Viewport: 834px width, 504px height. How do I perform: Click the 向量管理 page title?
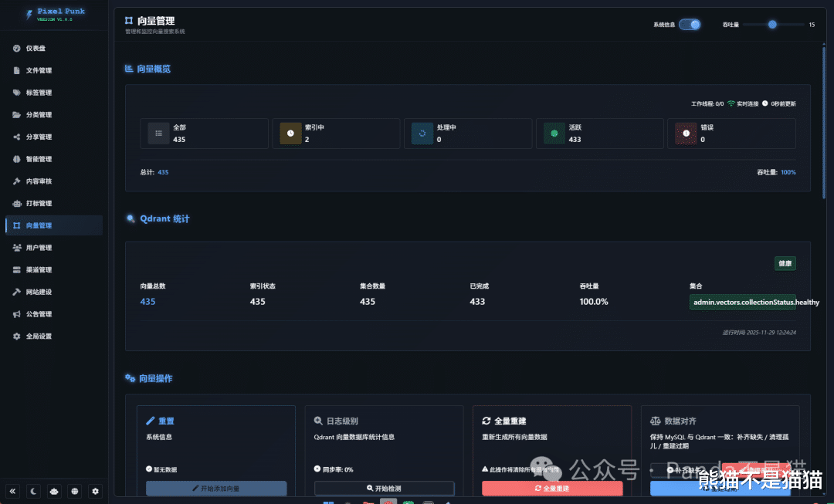point(156,21)
